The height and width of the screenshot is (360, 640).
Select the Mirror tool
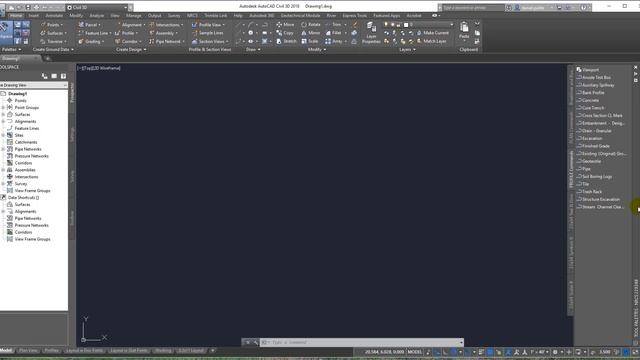pos(311,33)
